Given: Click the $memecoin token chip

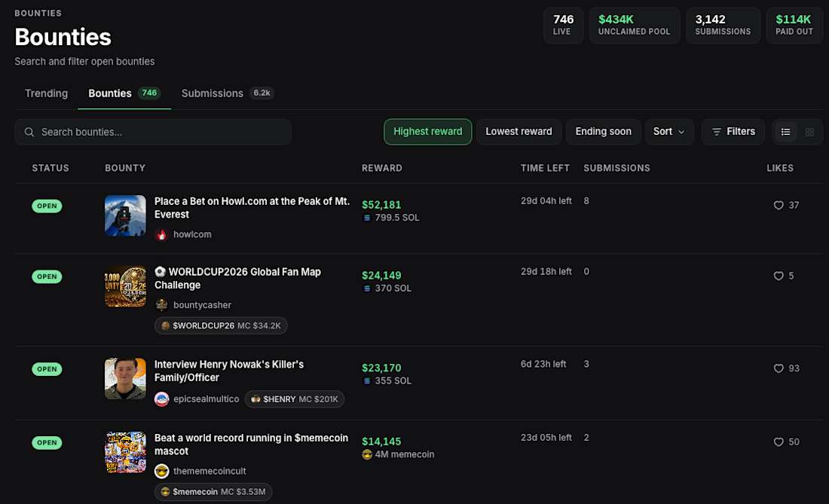Looking at the screenshot, I should tap(213, 492).
